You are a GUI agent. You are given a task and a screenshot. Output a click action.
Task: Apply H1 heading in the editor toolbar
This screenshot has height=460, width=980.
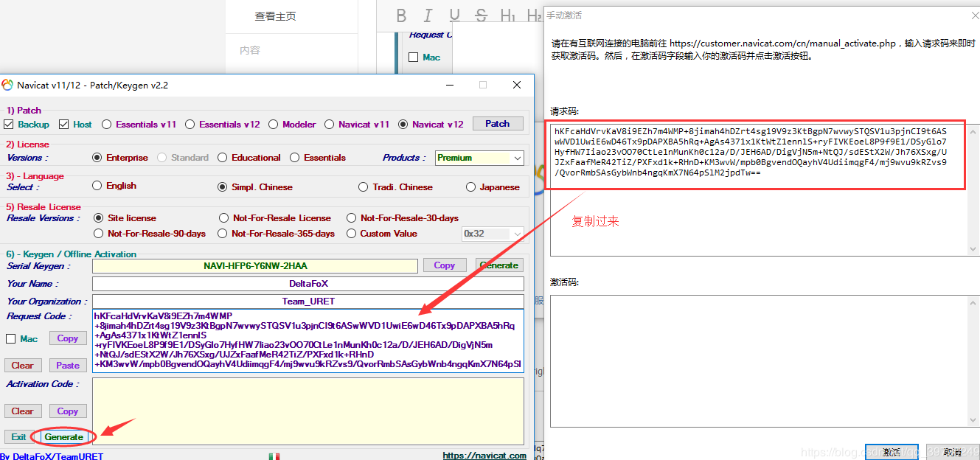508,15
